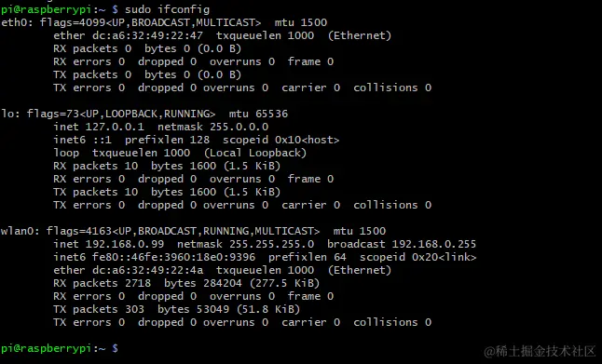Select loopback address 127.0.0.1
The height and width of the screenshot is (364, 602).
pyautogui.click(x=115, y=127)
